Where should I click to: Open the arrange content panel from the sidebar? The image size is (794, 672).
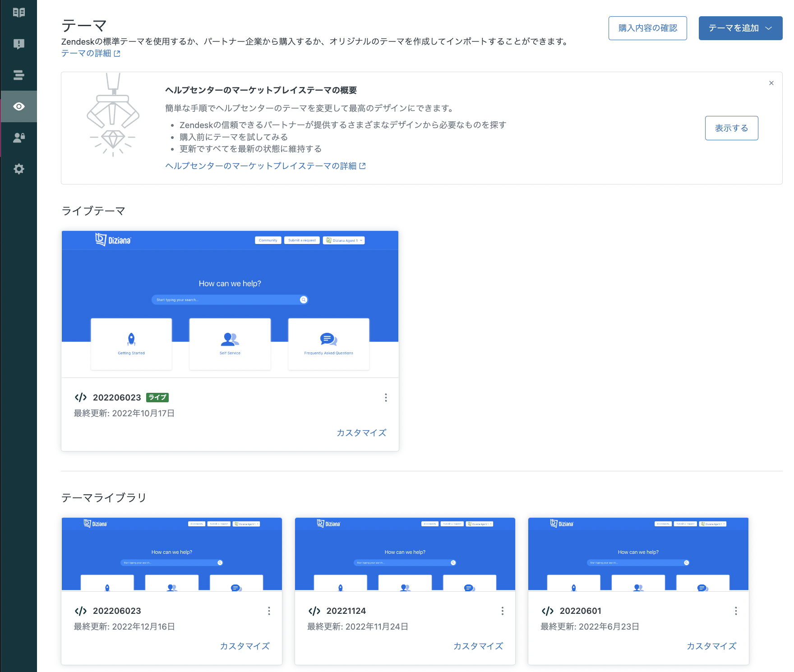click(x=18, y=75)
